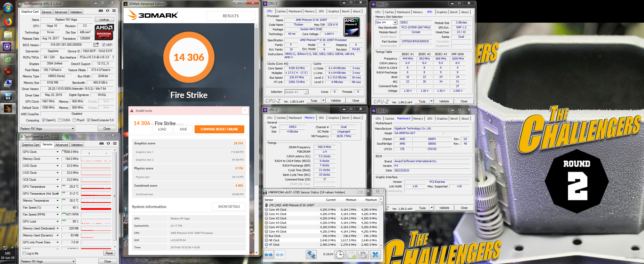This screenshot has height=264, width=644.
Task: Open Memory Clock sensor dropdown
Action: pyautogui.click(x=57, y=159)
